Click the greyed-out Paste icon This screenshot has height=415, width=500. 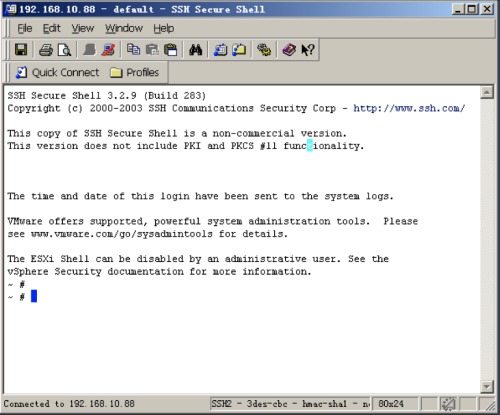(152, 50)
